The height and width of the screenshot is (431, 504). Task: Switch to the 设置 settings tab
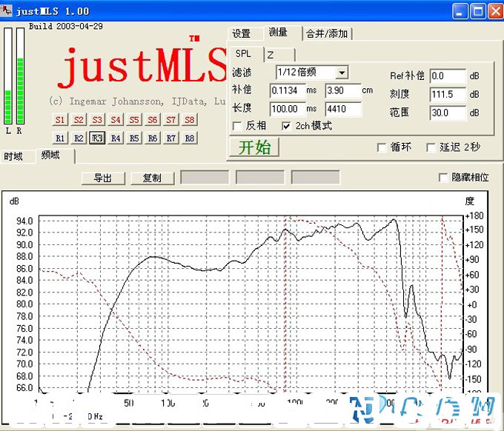pos(242,34)
